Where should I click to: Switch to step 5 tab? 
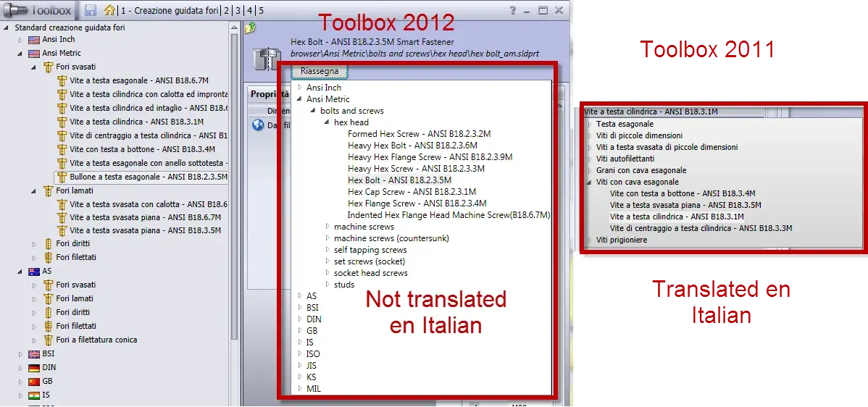click(261, 11)
